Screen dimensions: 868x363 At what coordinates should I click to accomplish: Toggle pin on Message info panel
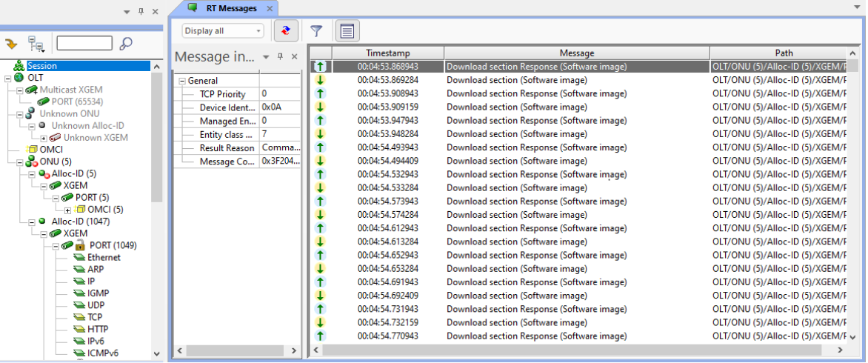coord(281,57)
